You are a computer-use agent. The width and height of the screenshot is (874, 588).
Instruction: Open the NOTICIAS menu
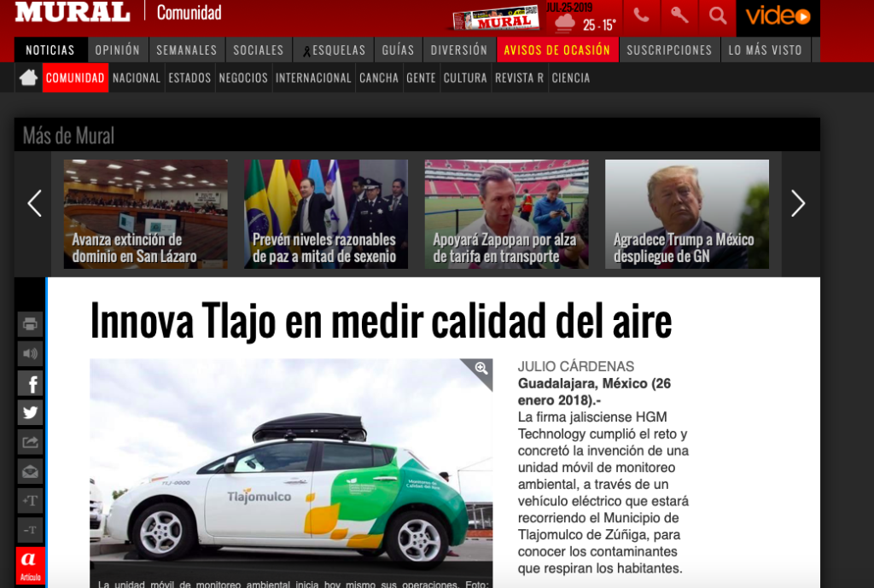tap(50, 50)
